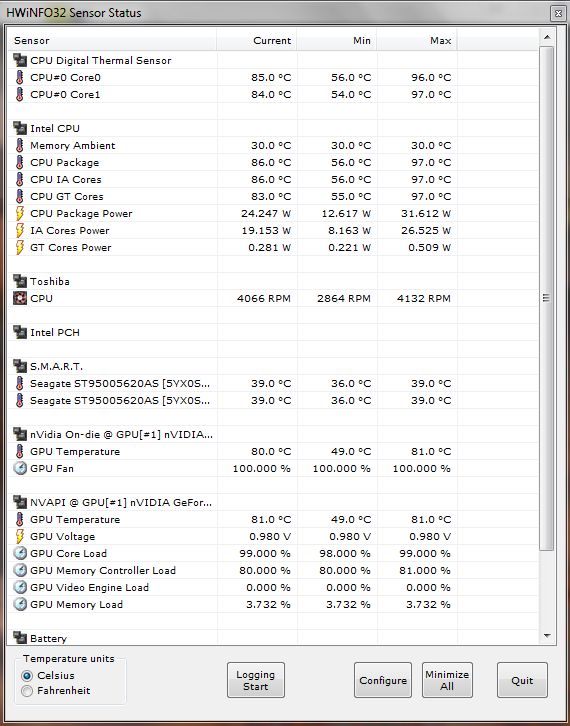Select the S.M.A.R.T. sensor group row

click(272, 366)
